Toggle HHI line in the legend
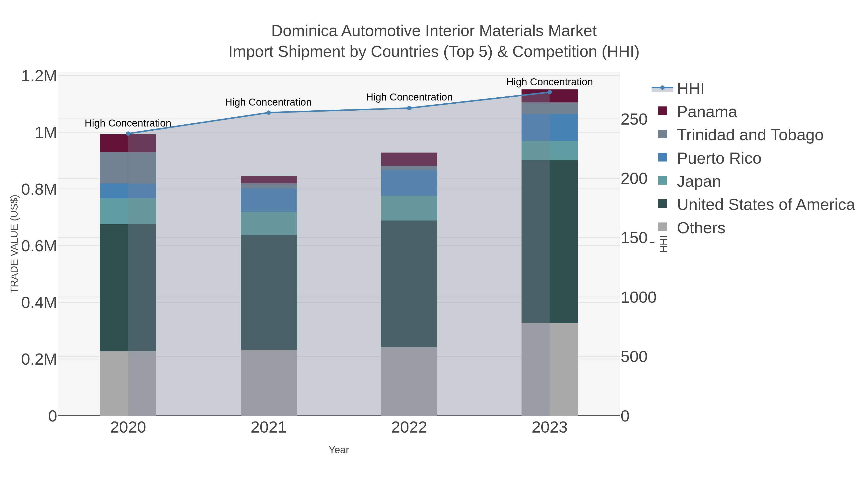This screenshot has height=488, width=868. click(678, 88)
